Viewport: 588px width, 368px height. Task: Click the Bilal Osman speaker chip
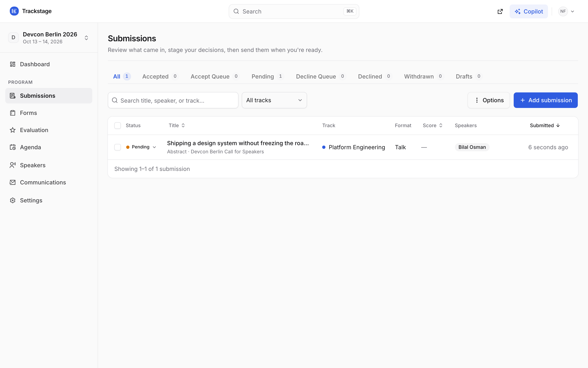[472, 147]
